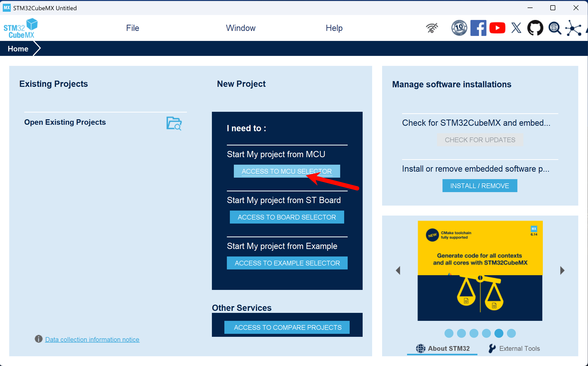The width and height of the screenshot is (588, 366).
Task: Click the connectivity status wifi icon
Action: coord(432,28)
